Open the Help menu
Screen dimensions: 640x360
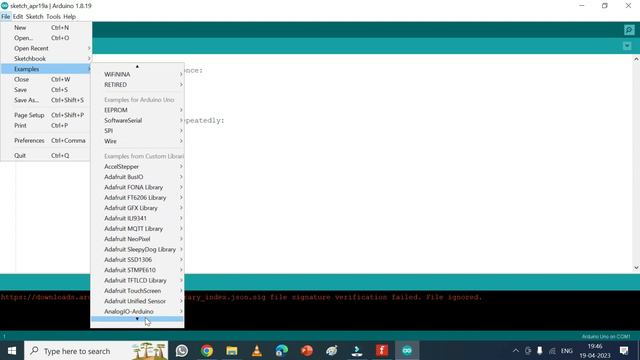[69, 17]
